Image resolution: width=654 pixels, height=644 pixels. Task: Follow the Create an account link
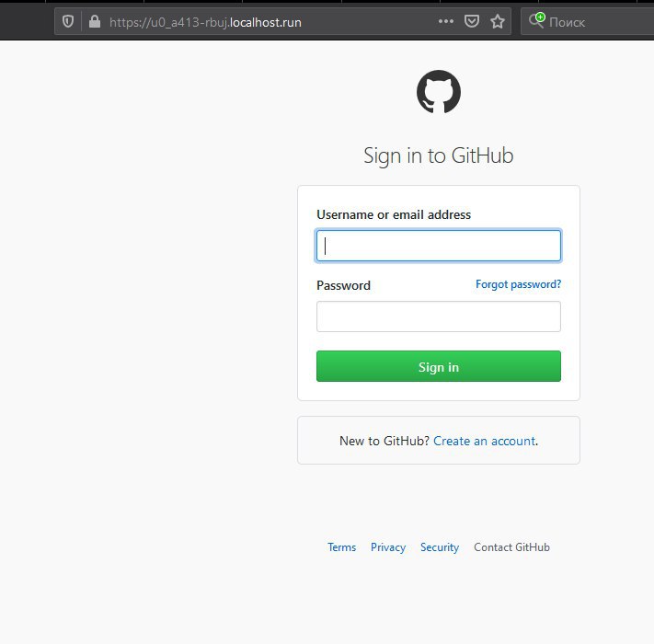pyautogui.click(x=485, y=441)
